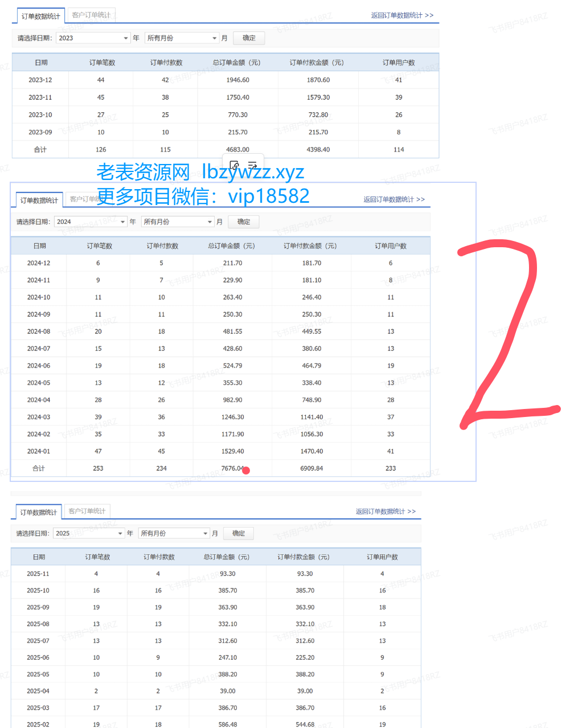Expand the 所有月份 month dropdown in 2023 panel
This screenshot has width=574, height=728.
point(181,38)
